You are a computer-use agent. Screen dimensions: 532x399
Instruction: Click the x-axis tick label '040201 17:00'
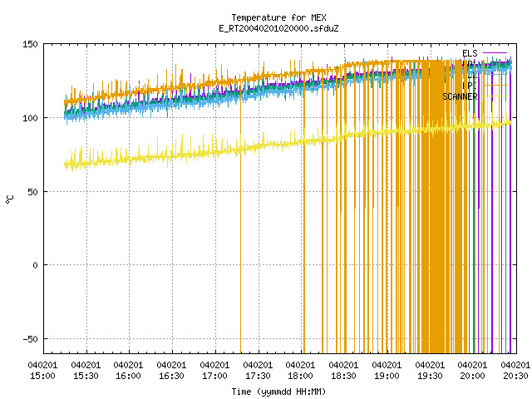coord(214,371)
